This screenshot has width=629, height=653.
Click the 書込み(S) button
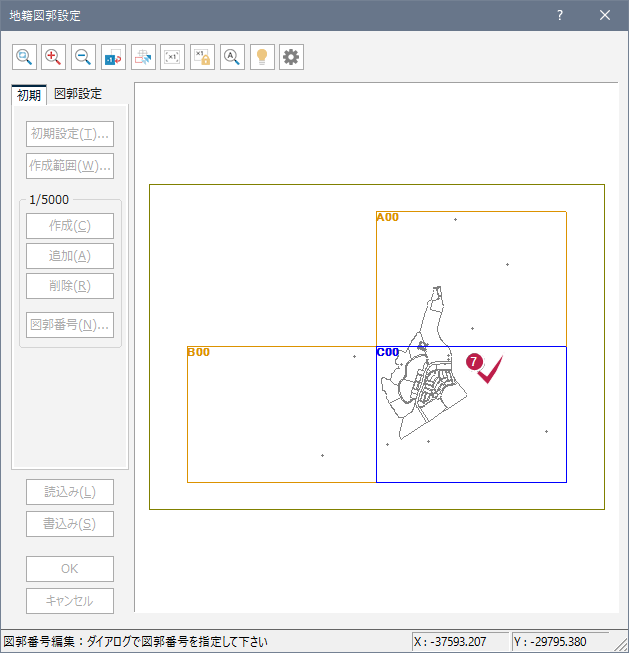coord(70,524)
